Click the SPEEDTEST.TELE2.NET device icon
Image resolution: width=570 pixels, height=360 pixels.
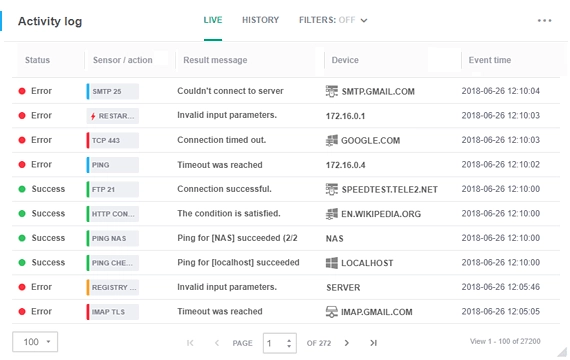332,189
